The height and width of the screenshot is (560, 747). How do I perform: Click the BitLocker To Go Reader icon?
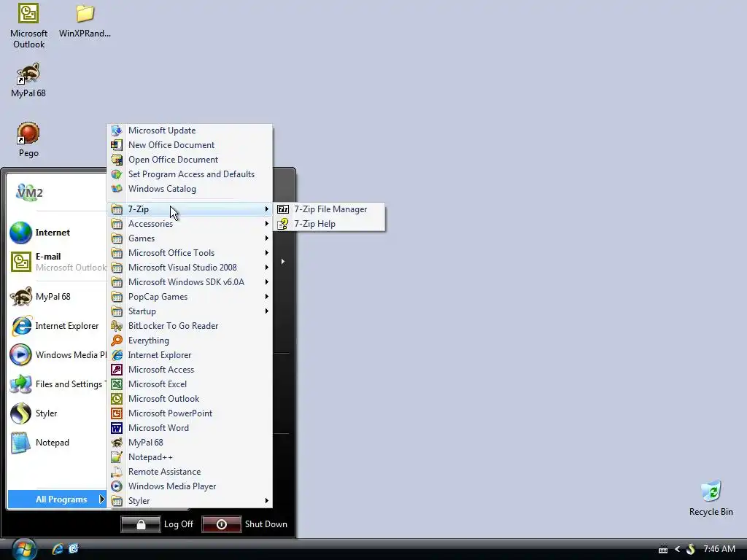(117, 326)
